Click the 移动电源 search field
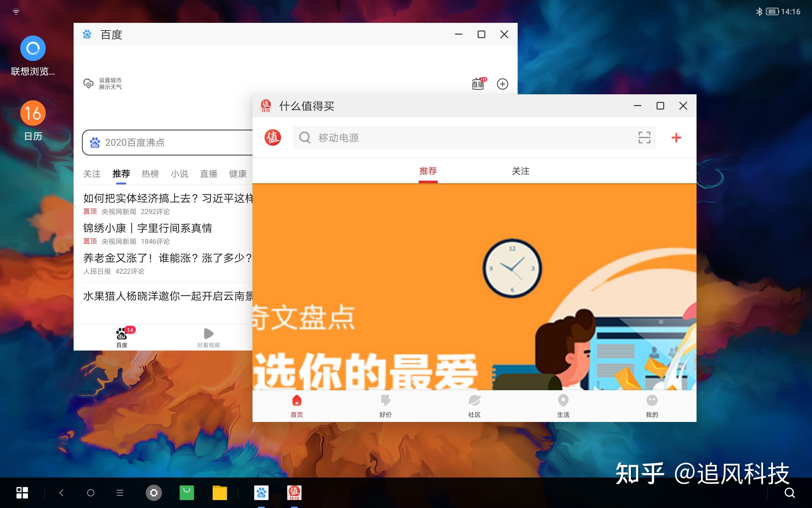Image resolution: width=812 pixels, height=508 pixels. point(474,137)
